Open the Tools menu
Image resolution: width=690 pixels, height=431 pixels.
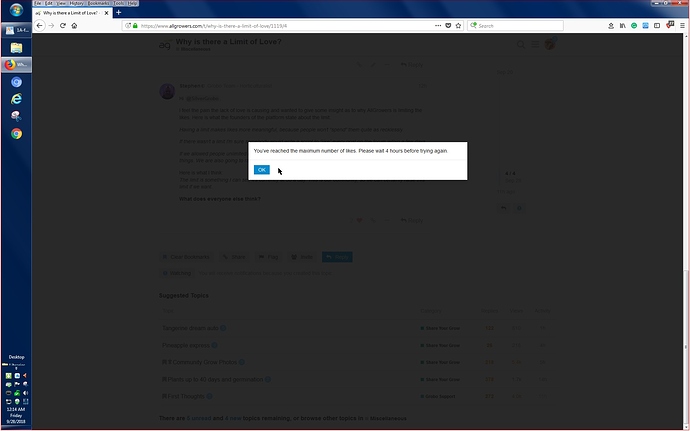[119, 3]
